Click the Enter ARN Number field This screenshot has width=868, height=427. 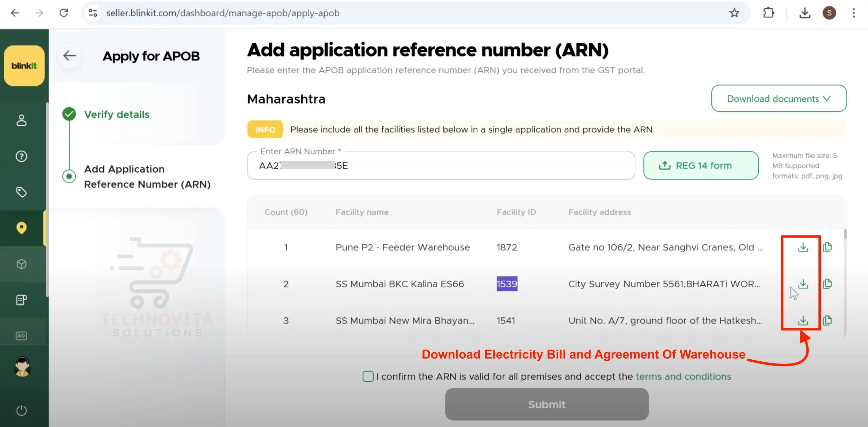pos(441,166)
